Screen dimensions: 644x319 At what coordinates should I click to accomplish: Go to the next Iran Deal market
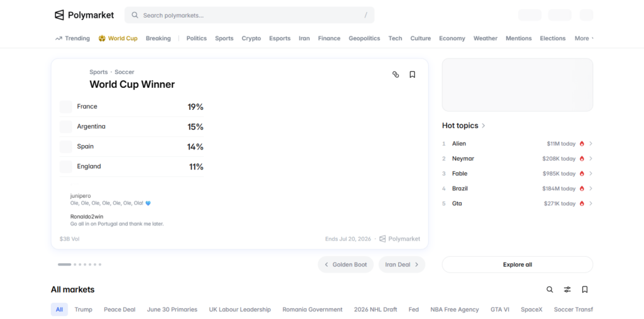point(402,264)
